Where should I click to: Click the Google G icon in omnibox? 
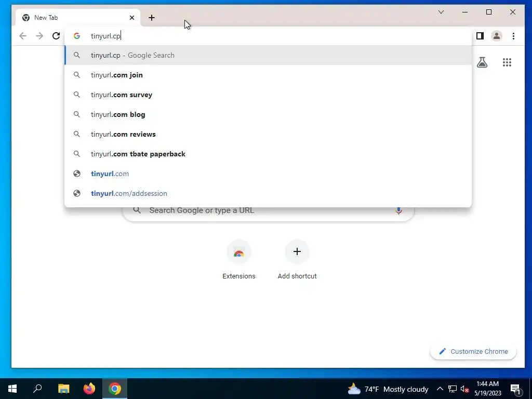point(77,36)
